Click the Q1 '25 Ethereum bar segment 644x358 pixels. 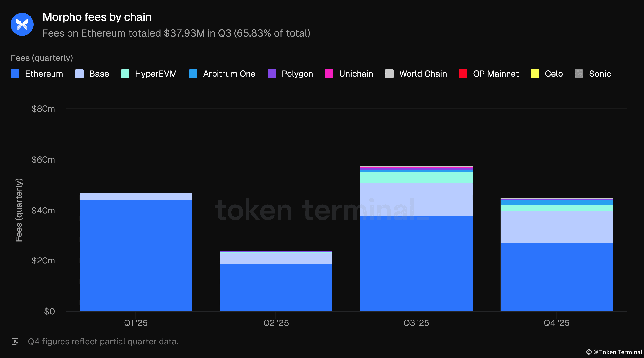pos(136,255)
